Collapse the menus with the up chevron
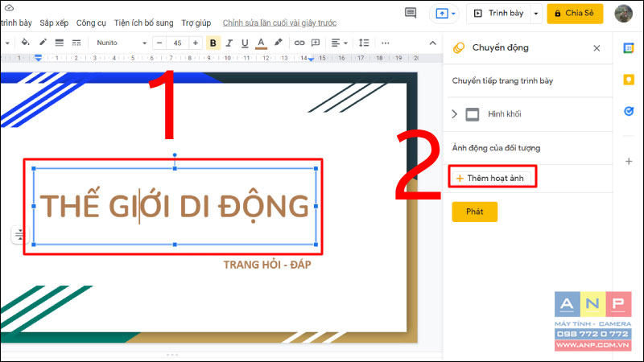This screenshot has width=644, height=362. tap(432, 43)
